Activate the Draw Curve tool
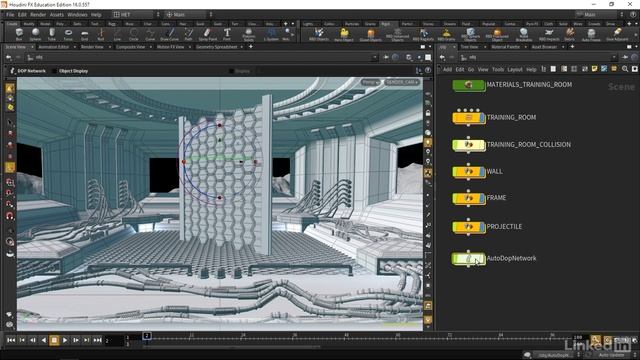The width and height of the screenshot is (640, 360). 169,34
